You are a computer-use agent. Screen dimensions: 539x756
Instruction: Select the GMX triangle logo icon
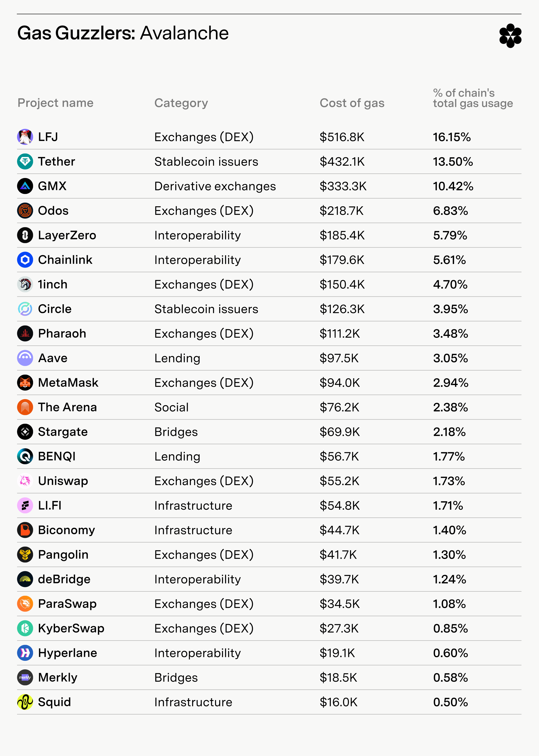point(25,186)
